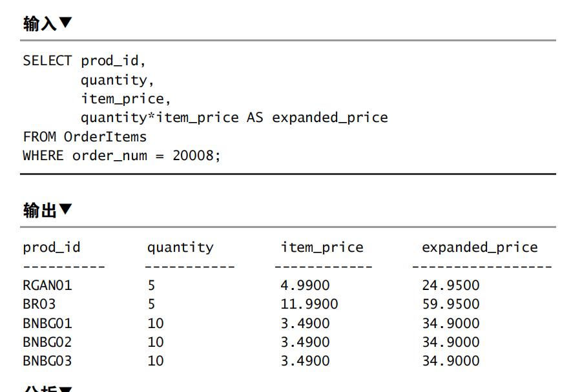This screenshot has height=392, width=571.
Task: Collapse the 输出 section triangle
Action: tap(65, 209)
